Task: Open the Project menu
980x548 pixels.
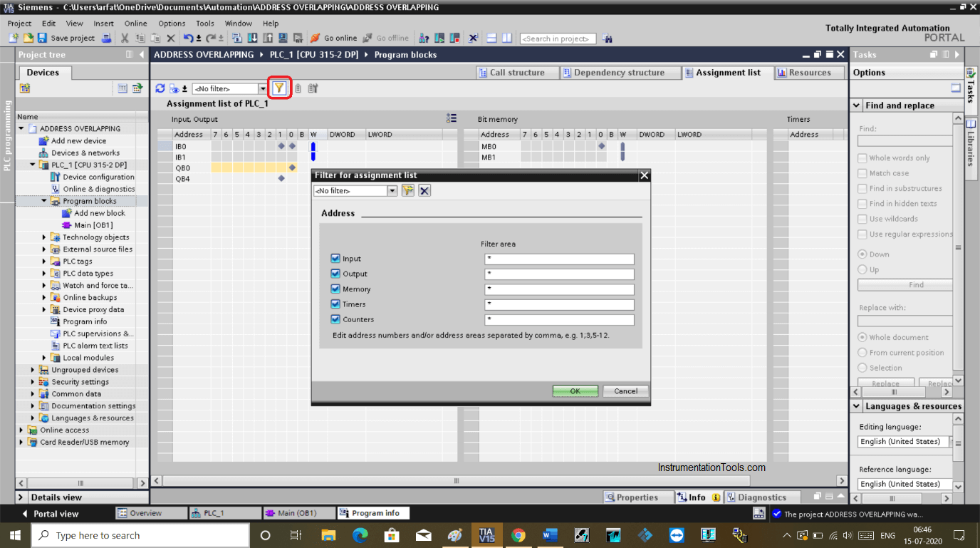Action: pyautogui.click(x=19, y=24)
